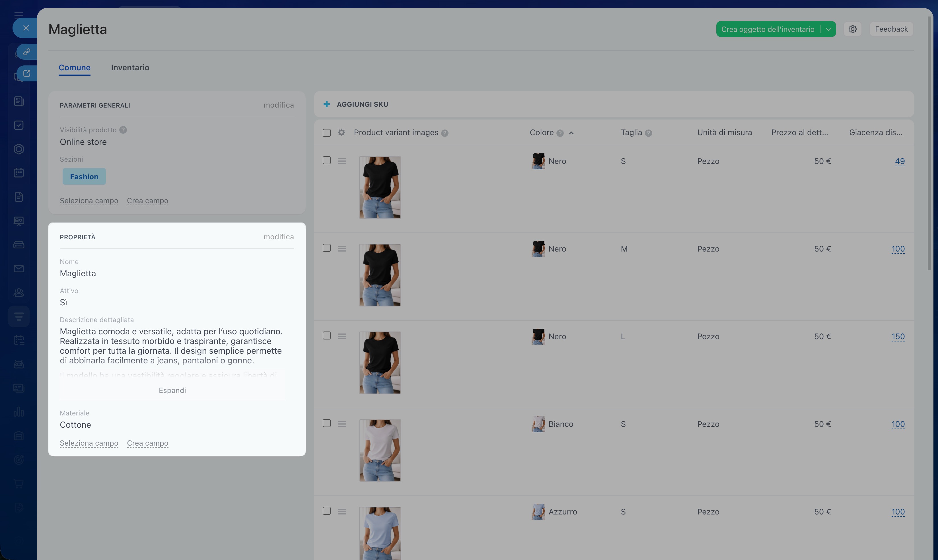Click help icon next to Visibilità prodotto
938x560 pixels.
pyautogui.click(x=123, y=130)
